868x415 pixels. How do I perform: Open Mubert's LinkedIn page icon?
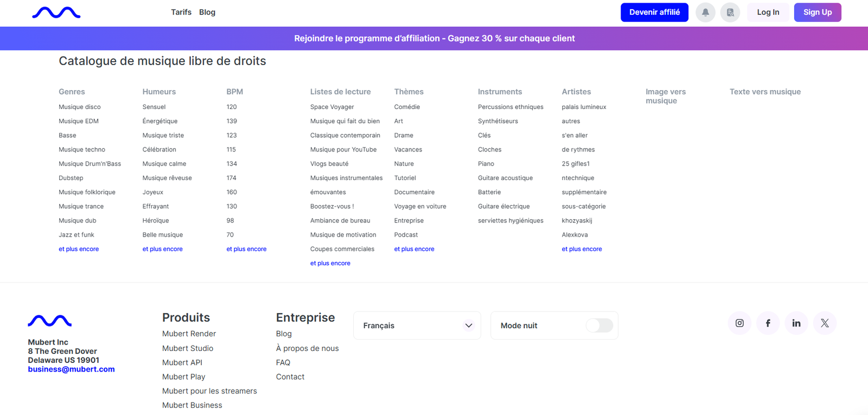[x=796, y=323]
